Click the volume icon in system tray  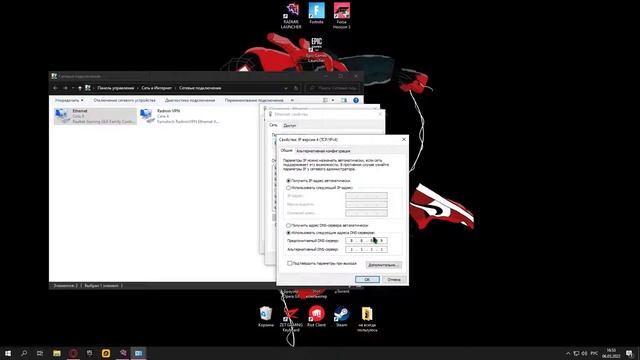584,353
